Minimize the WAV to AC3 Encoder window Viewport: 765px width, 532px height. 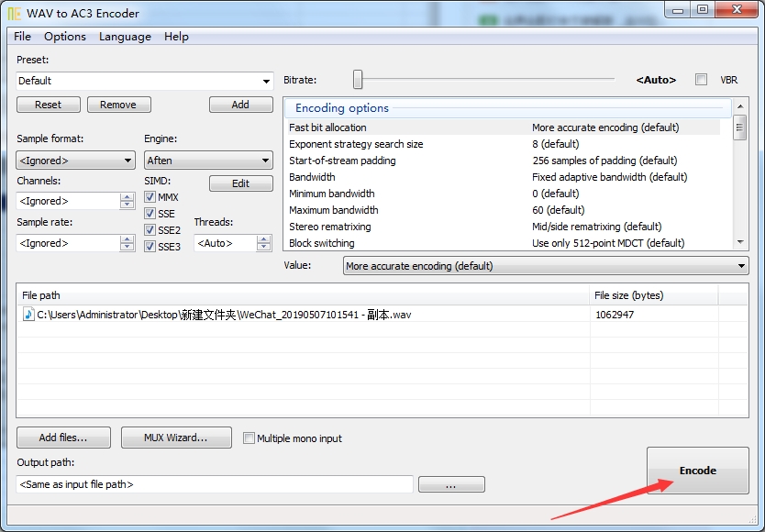678,10
